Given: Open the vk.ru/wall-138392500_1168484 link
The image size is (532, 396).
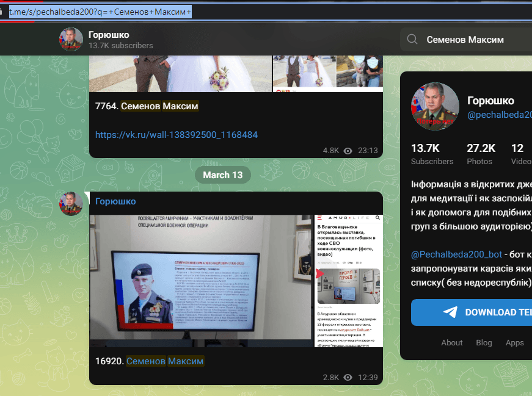Looking at the screenshot, I should tap(177, 134).
